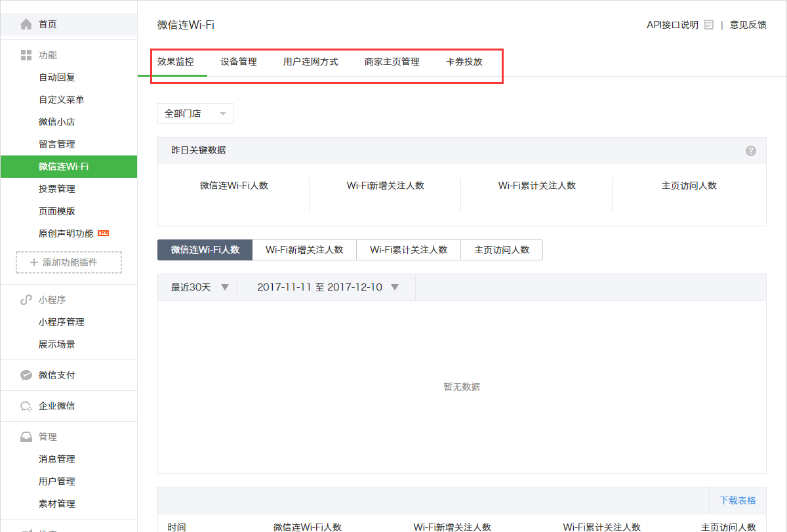The image size is (787, 532).
Task: Switch to the 设备管理 tab
Action: coord(239,62)
